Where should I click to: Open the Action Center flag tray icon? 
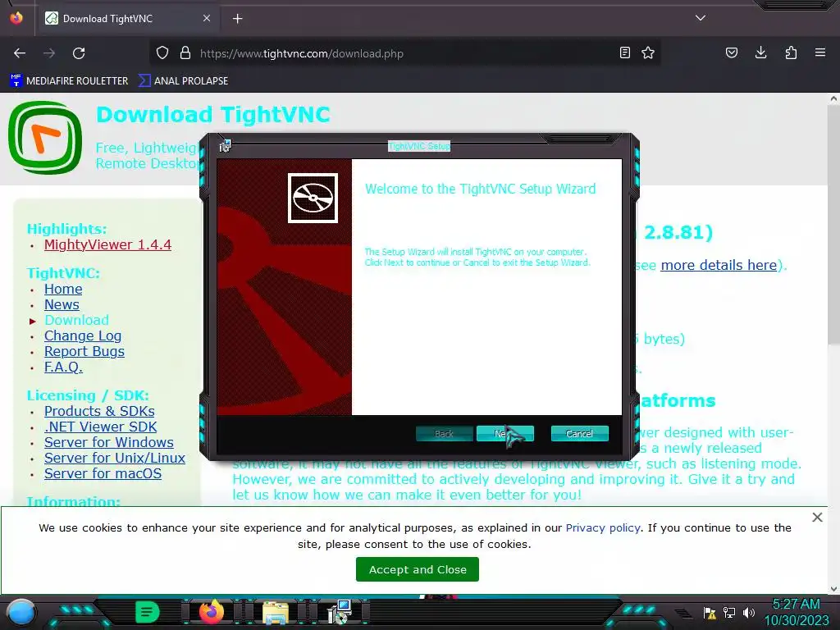(x=710, y=613)
